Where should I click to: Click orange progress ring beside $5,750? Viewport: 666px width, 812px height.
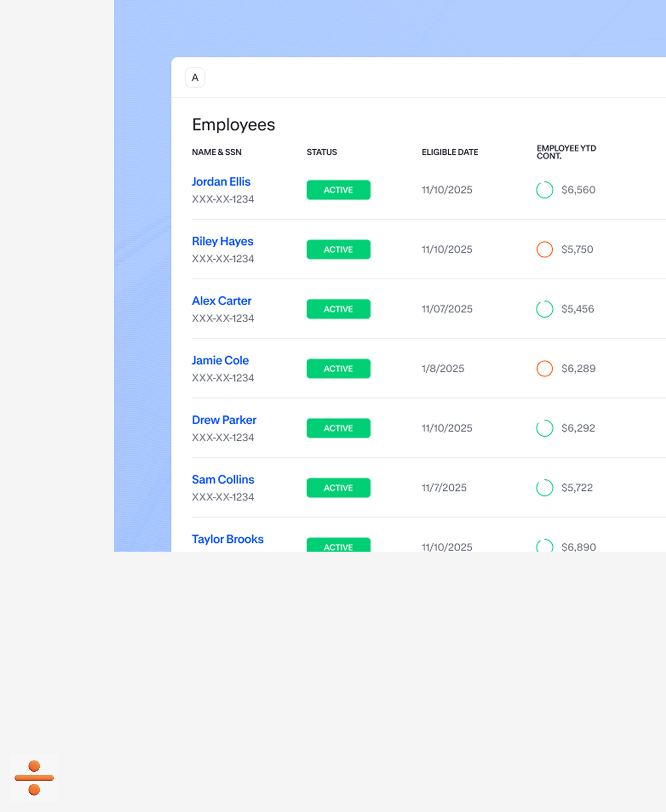(x=544, y=249)
